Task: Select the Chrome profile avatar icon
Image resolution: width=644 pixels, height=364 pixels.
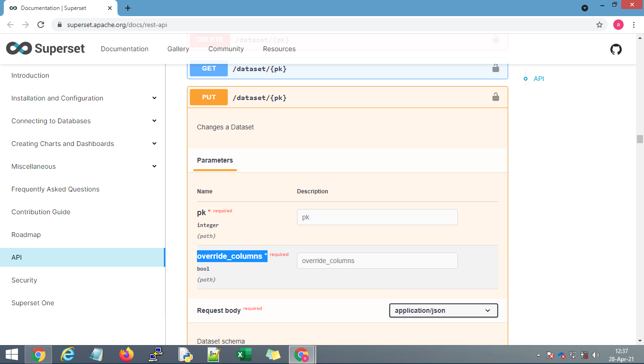Action: (618, 24)
